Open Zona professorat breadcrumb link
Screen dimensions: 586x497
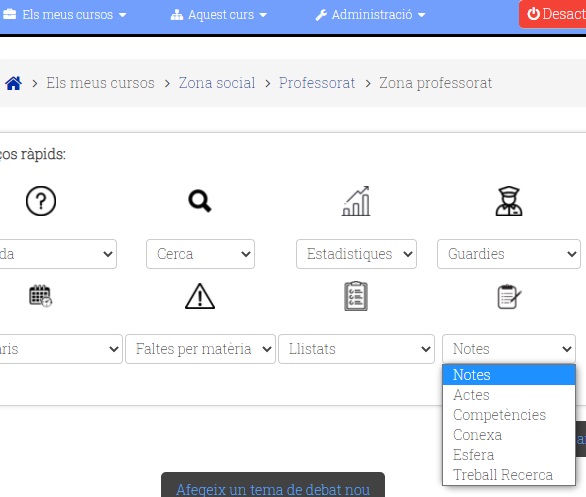[435, 83]
